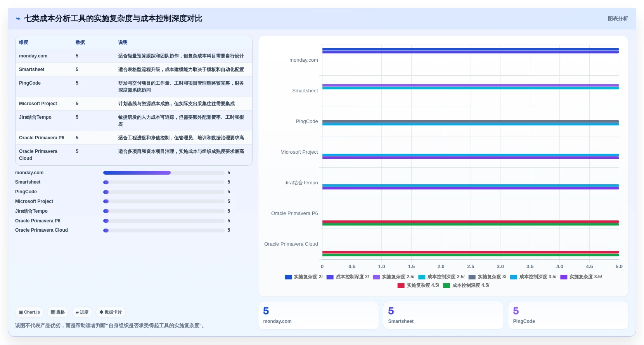
Task: Click description 敏捷研发的人力成本可追踪
Action: [x=181, y=121]
